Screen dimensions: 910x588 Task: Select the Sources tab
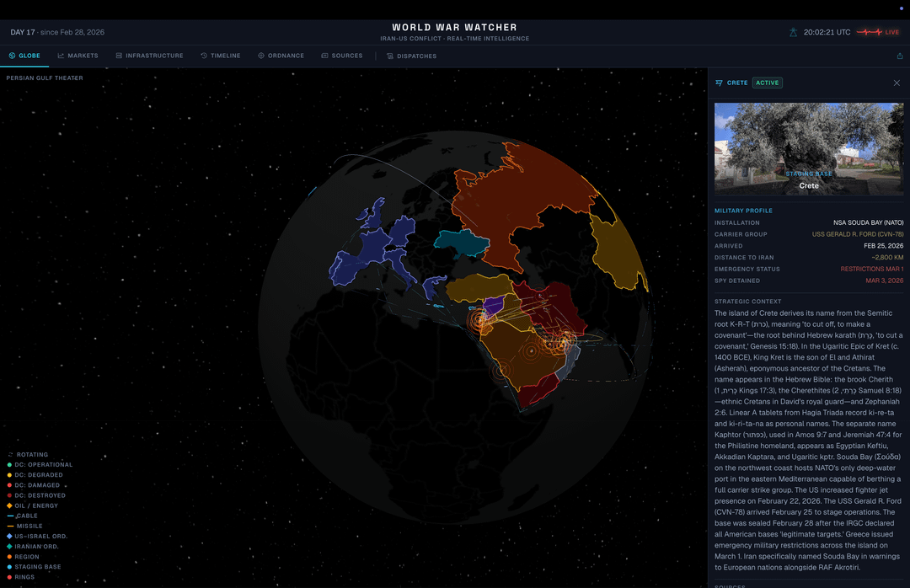point(342,56)
